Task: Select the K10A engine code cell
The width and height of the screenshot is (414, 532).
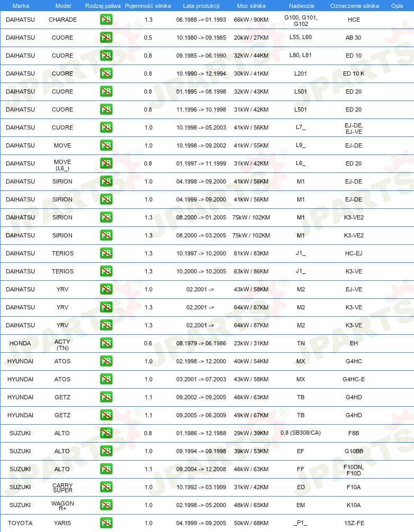Action: [354, 505]
